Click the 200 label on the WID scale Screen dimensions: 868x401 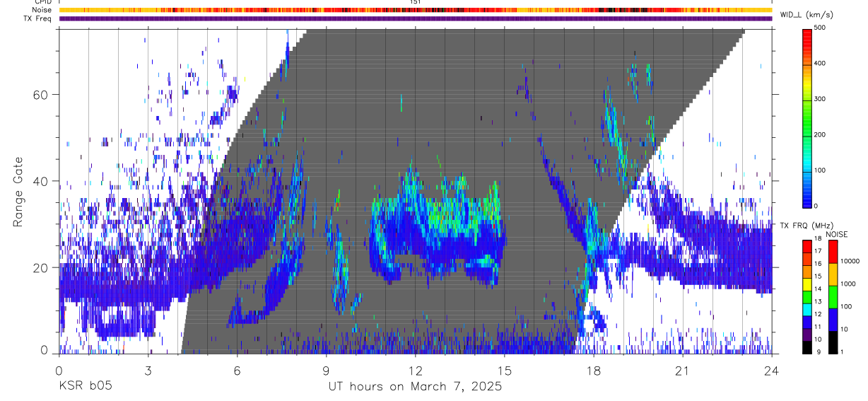[821, 135]
